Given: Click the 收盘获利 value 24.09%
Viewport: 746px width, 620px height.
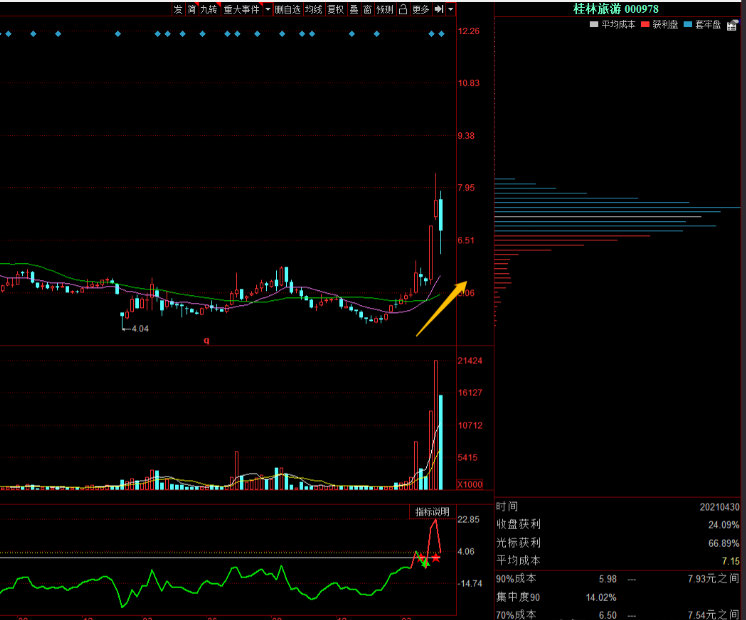Looking at the screenshot, I should coord(724,525).
